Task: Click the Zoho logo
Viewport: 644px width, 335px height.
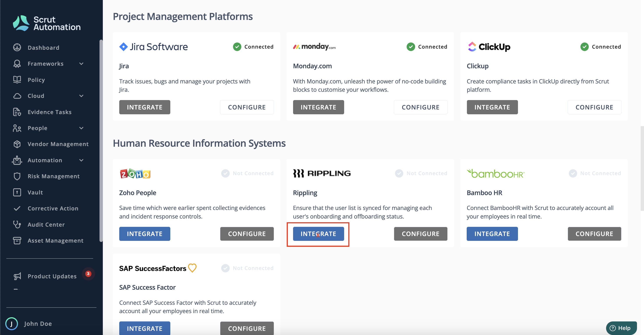Action: pyautogui.click(x=135, y=173)
